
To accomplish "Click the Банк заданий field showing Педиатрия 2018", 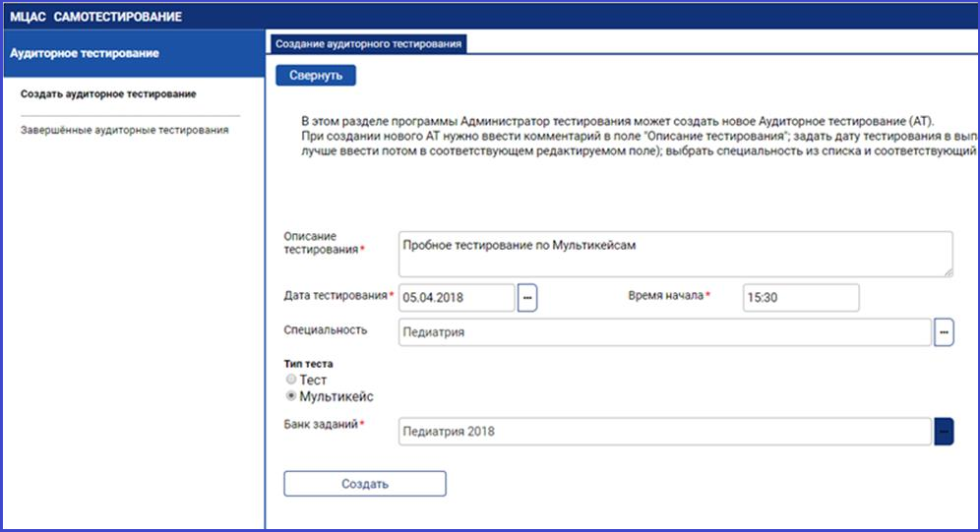I will [x=664, y=431].
